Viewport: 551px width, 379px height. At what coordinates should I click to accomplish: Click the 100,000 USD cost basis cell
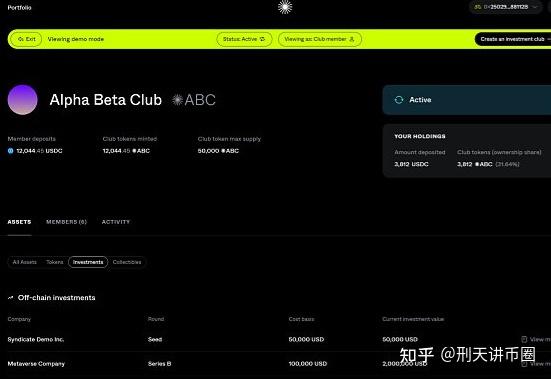[308, 364]
